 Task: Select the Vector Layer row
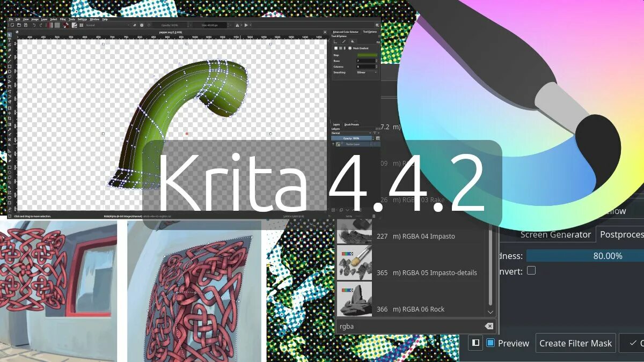tap(356, 144)
